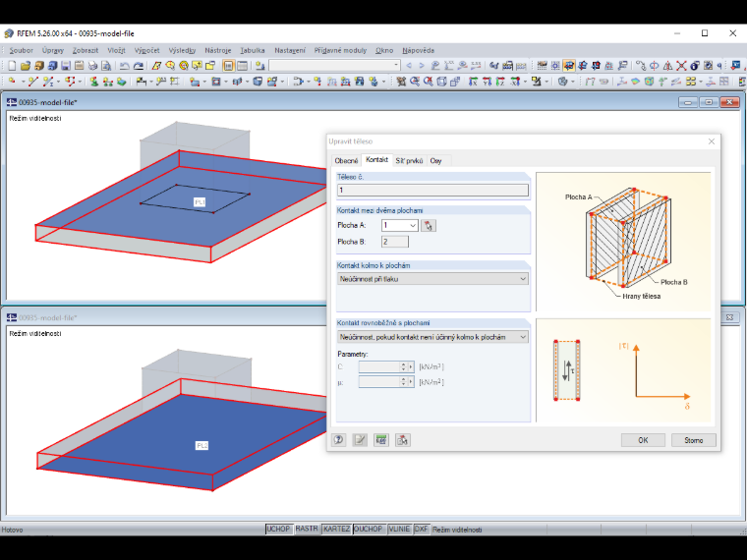Image resolution: width=747 pixels, height=560 pixels.
Task: Click the New line tool icon
Action: 32,82
